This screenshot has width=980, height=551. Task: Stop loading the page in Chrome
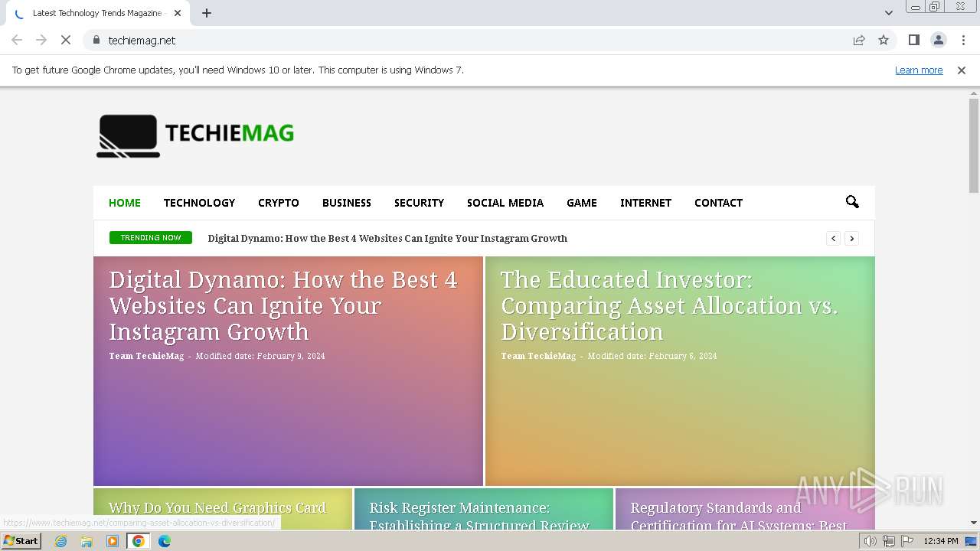click(x=66, y=40)
